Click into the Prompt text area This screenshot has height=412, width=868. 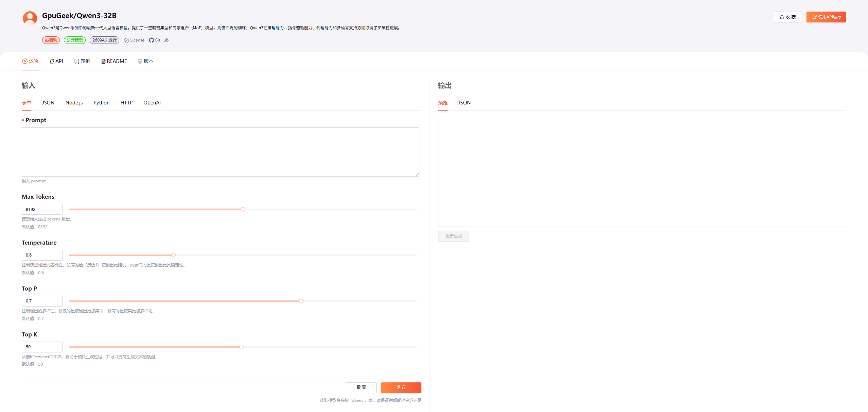pos(220,152)
